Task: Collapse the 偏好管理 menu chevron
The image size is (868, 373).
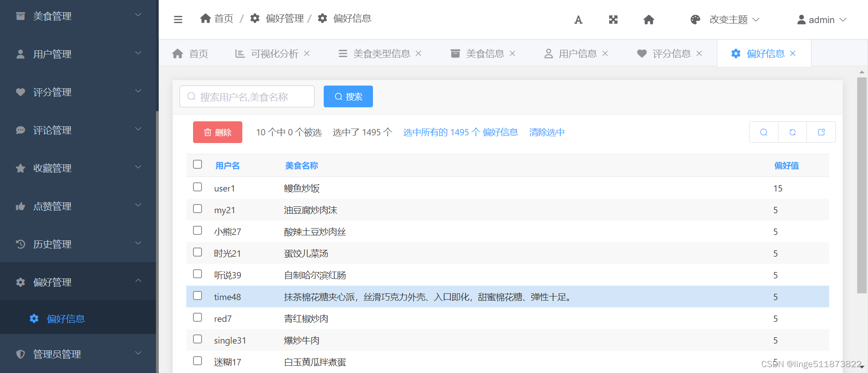Action: tap(138, 281)
